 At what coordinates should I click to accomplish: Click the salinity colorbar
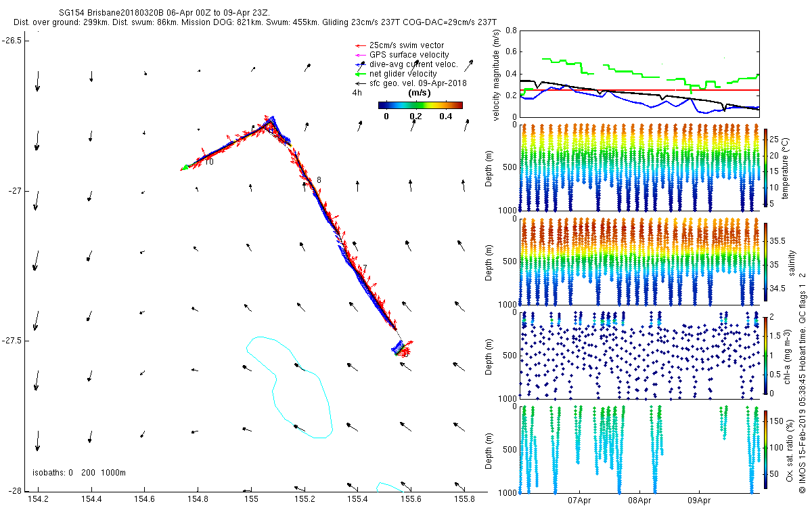pos(765,261)
